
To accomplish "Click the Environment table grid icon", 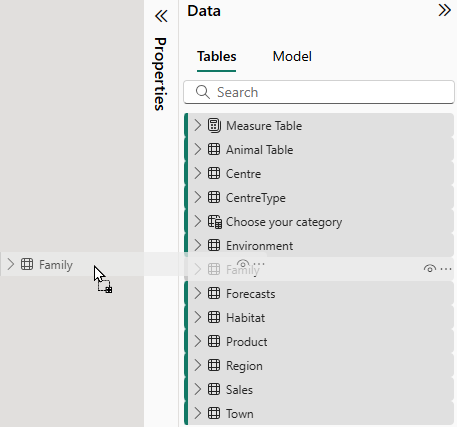I will [214, 246].
